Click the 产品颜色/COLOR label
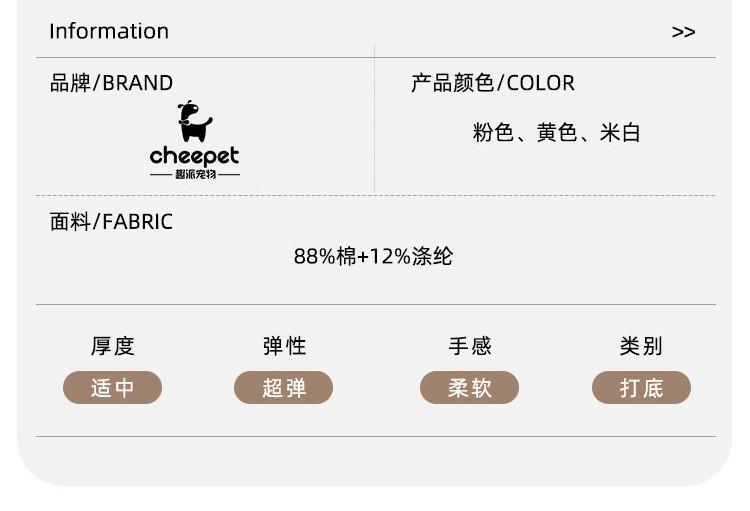This screenshot has width=750, height=511. [493, 83]
